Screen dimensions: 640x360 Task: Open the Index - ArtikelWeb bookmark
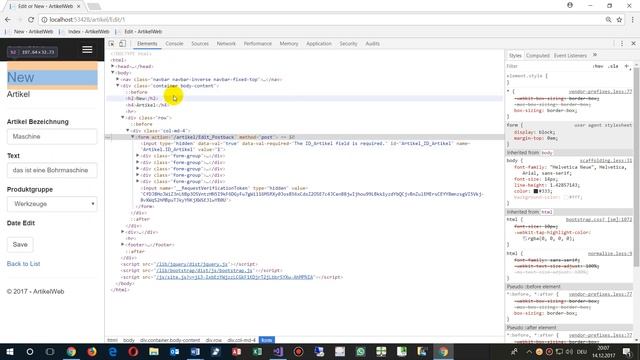pyautogui.click(x=88, y=31)
